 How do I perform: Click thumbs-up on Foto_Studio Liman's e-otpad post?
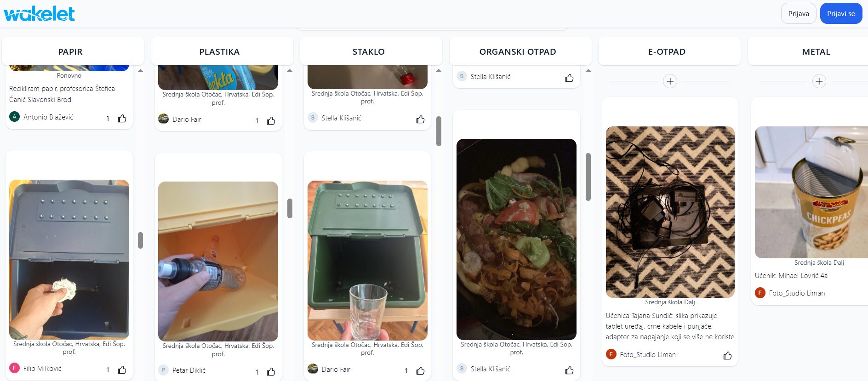(x=727, y=356)
